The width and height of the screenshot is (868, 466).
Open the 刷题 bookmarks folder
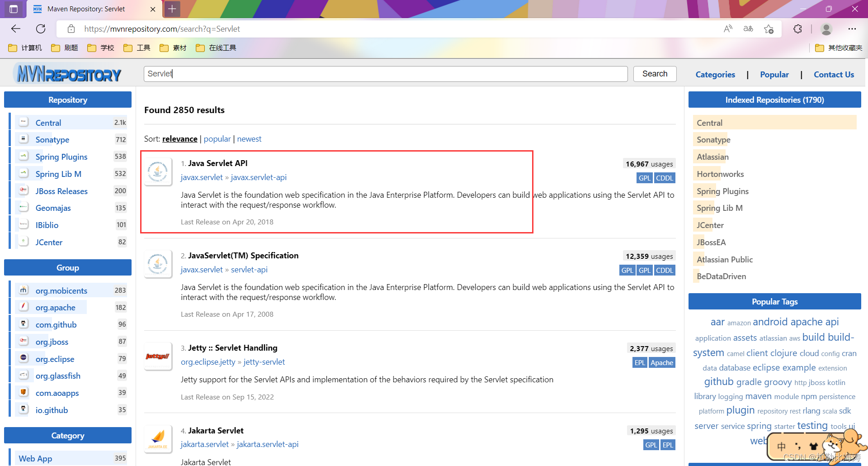click(x=65, y=48)
